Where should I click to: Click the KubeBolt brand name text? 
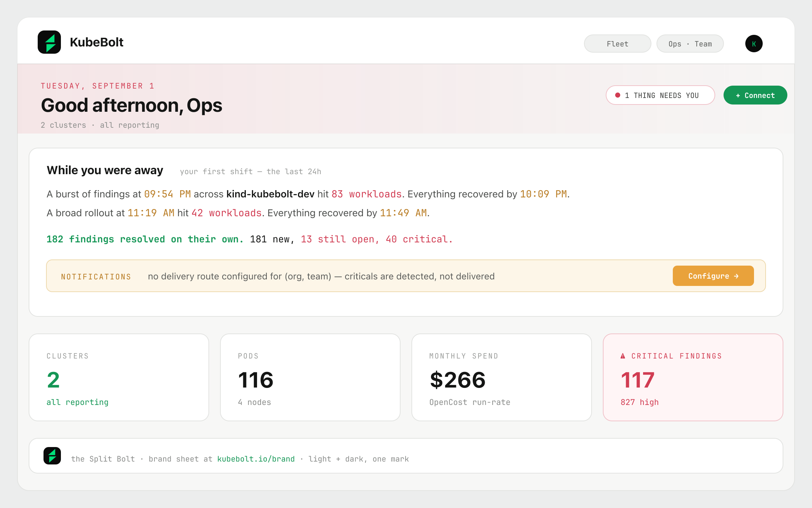tap(96, 42)
